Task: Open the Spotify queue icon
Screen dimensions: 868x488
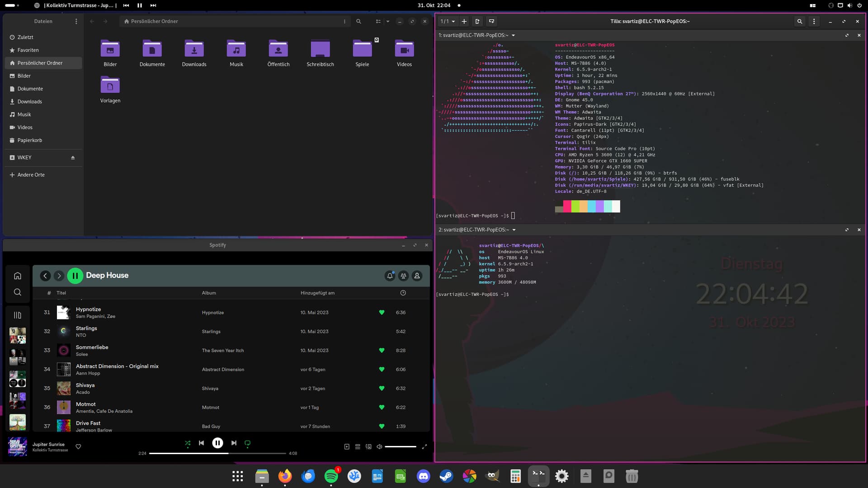Action: pyautogui.click(x=358, y=446)
